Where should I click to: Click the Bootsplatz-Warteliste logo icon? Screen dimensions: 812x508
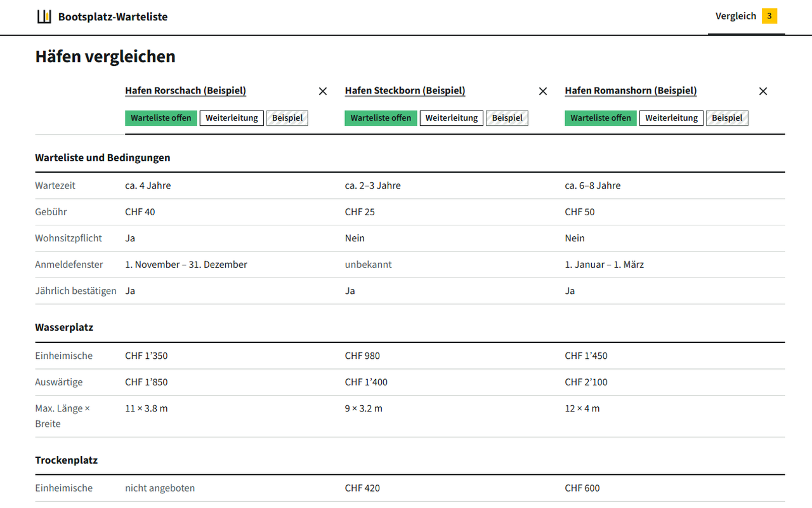[x=44, y=17]
